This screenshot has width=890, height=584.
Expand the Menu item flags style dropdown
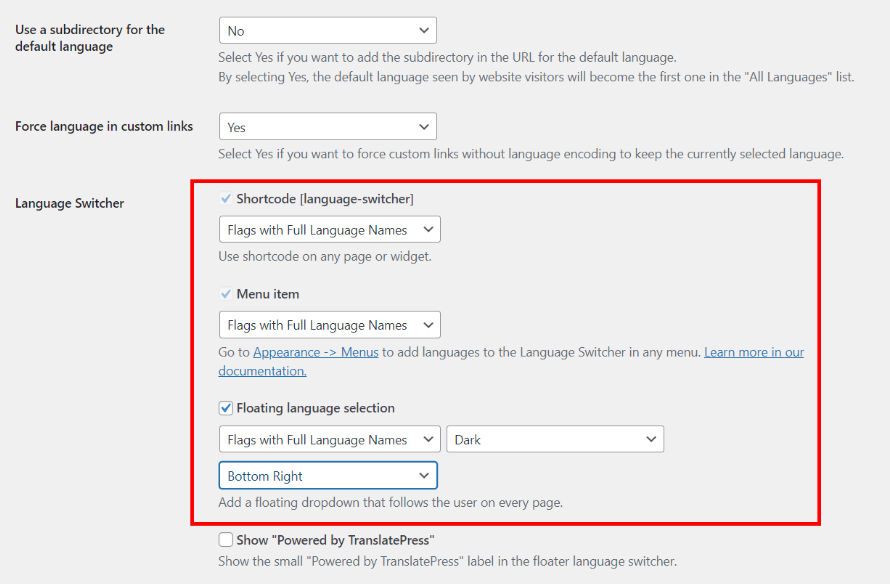tap(330, 325)
